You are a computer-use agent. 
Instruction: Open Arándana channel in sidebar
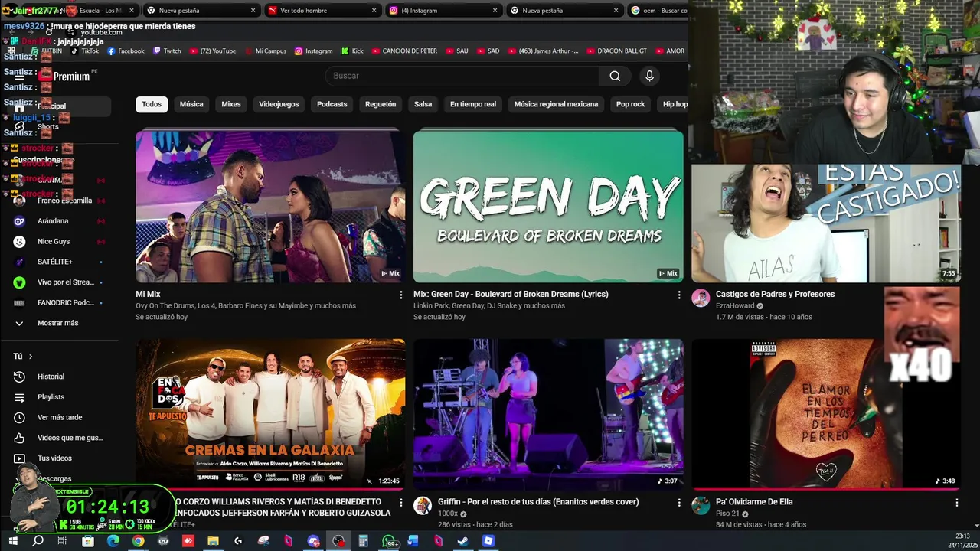tap(59, 221)
